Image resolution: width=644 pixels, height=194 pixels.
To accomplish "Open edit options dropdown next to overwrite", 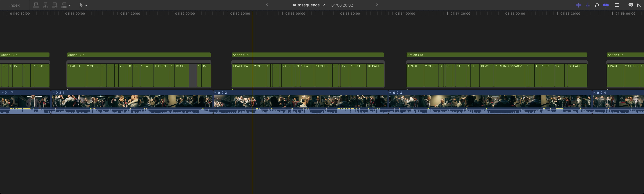I will 70,5.
